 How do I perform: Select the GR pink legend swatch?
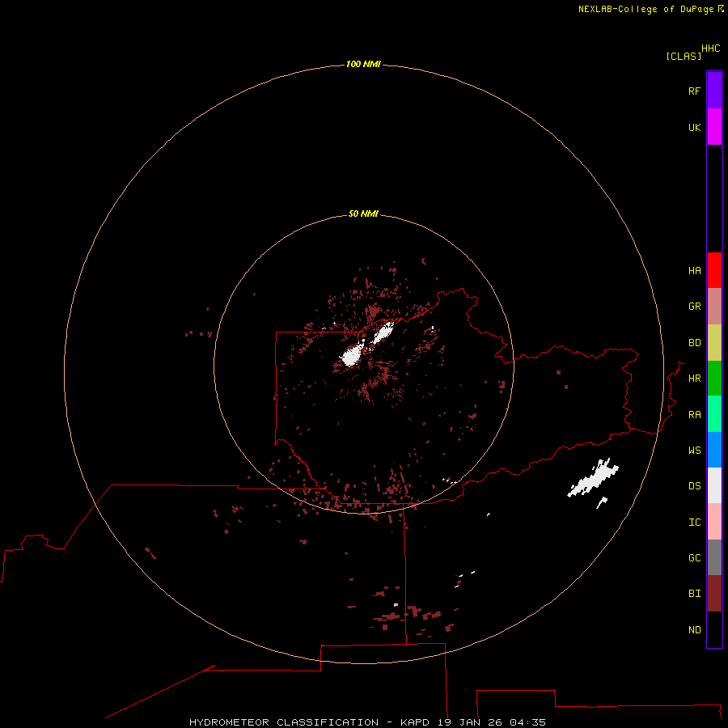click(x=714, y=307)
